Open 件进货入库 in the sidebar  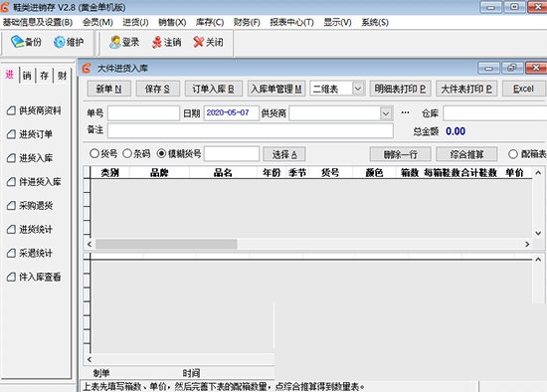coord(34,181)
